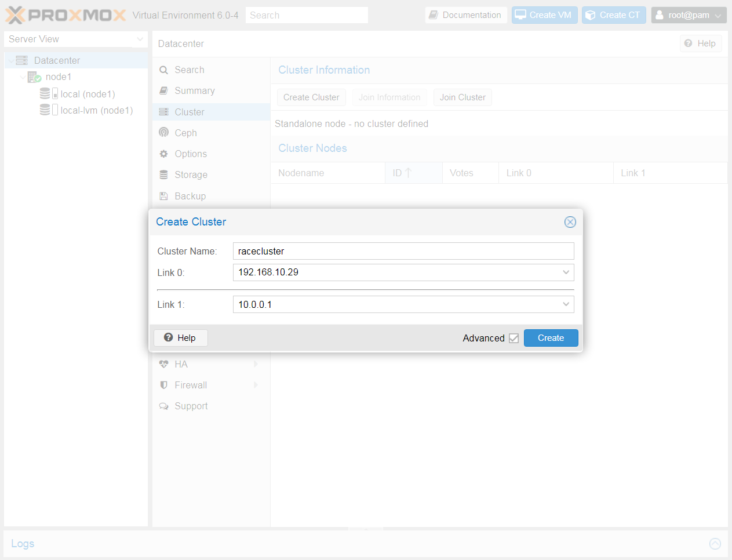Click the top Search input box
Screen dimensions: 732x560
click(307, 15)
